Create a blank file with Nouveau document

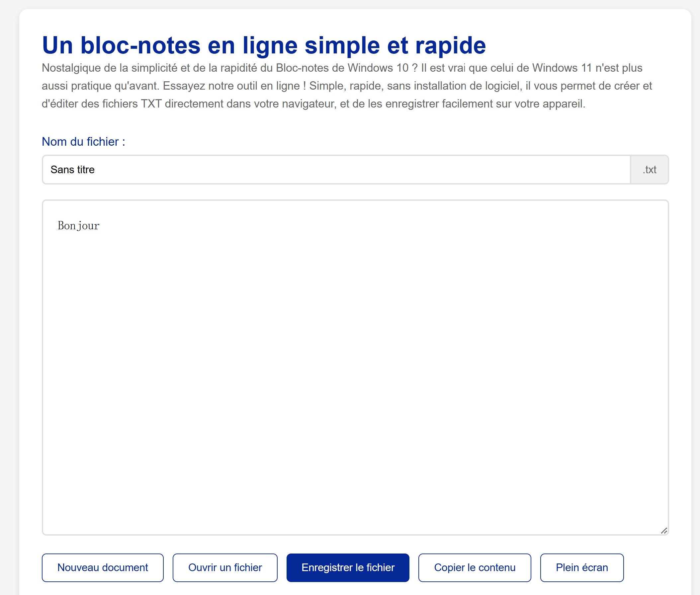click(x=103, y=568)
